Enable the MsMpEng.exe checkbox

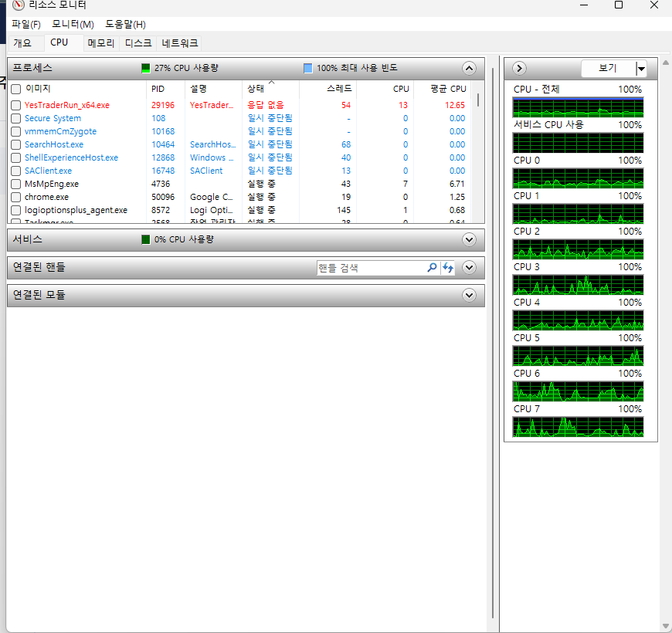click(x=16, y=184)
